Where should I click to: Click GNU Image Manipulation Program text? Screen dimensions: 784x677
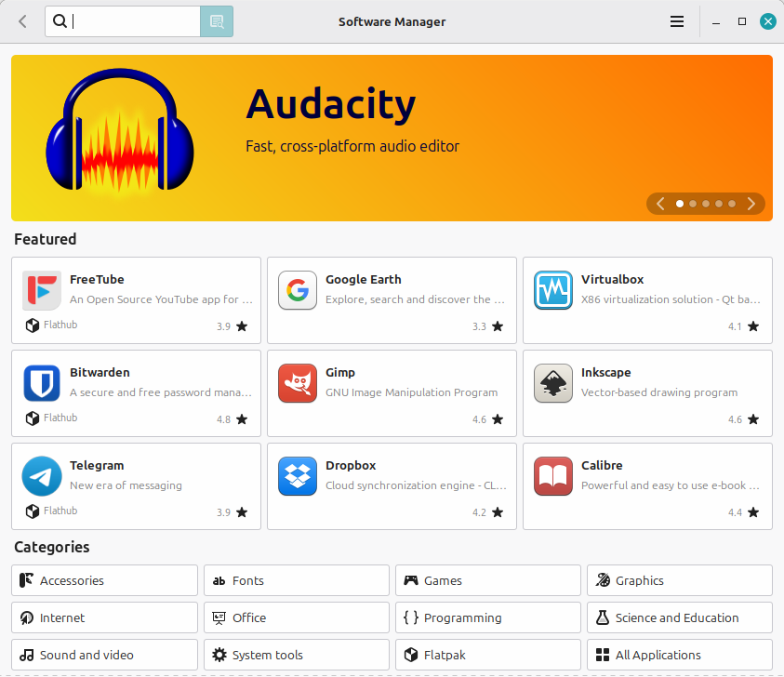[411, 392]
